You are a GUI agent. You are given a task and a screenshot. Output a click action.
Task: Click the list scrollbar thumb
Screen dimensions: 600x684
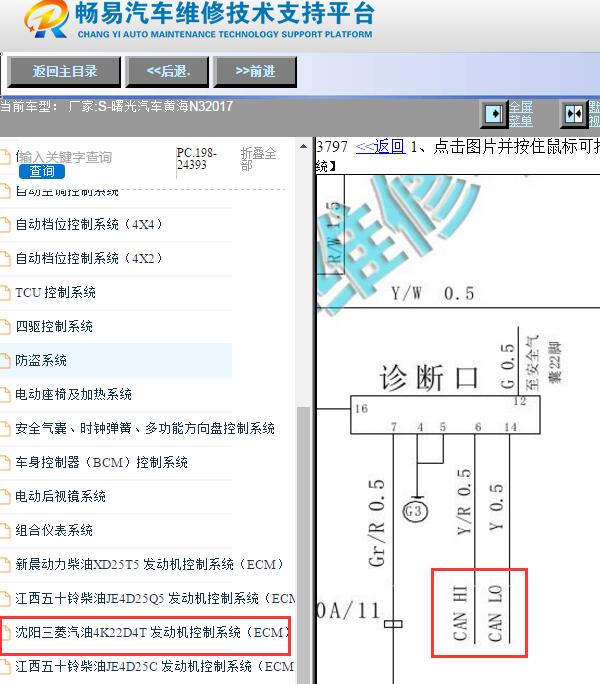click(303, 544)
